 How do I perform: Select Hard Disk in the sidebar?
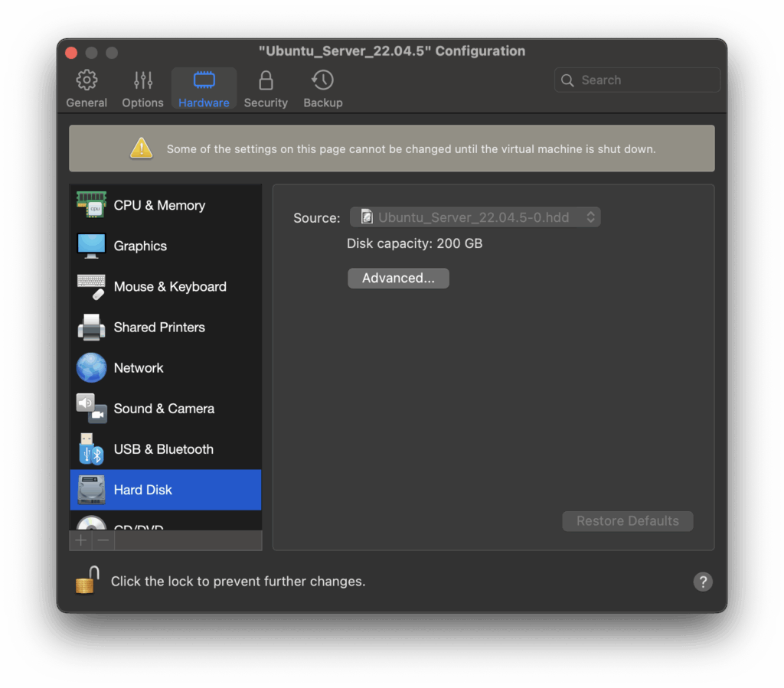[166, 490]
